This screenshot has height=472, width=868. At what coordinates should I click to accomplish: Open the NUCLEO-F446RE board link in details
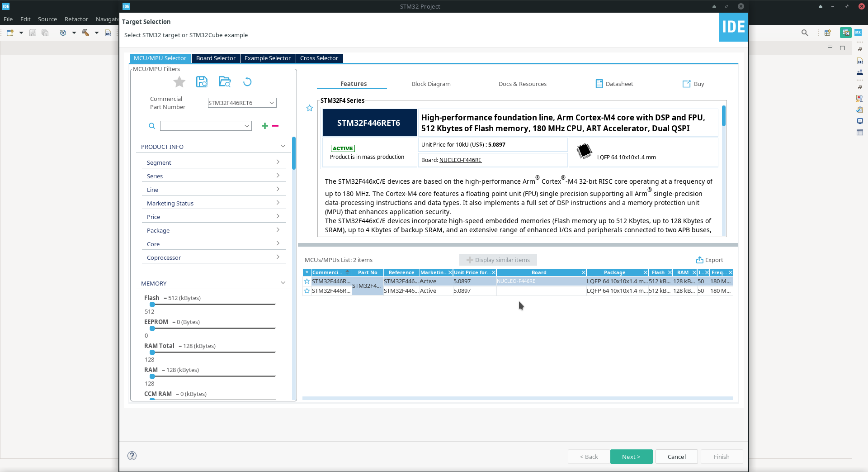(460, 160)
